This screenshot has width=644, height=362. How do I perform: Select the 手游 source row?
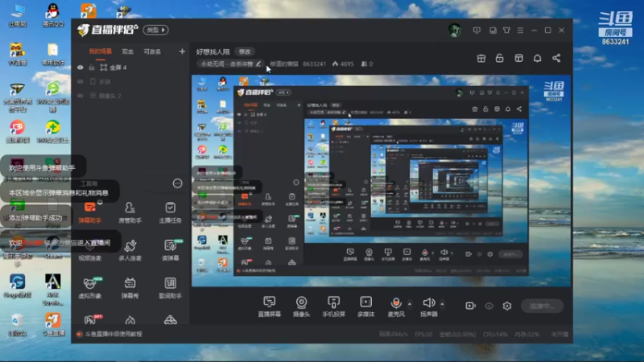click(130, 82)
